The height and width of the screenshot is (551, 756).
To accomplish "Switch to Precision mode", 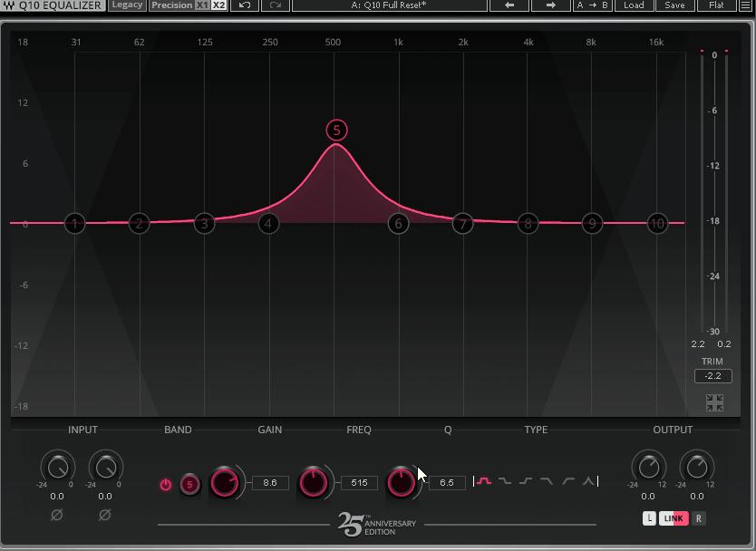I will click(170, 5).
